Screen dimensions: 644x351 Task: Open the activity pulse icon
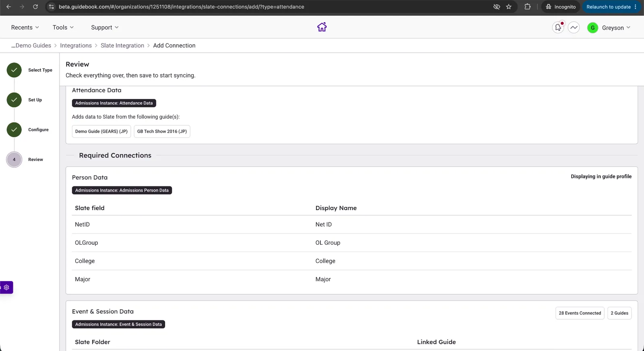pos(574,27)
